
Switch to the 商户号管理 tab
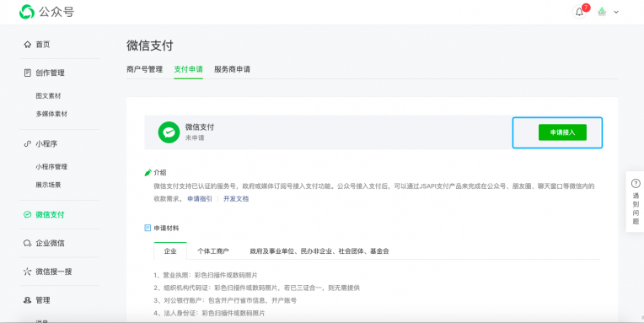(145, 69)
